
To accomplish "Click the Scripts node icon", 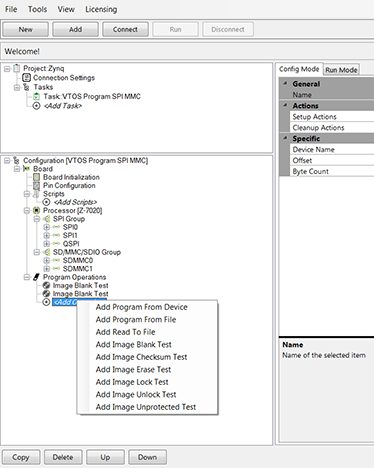I will (x=36, y=194).
